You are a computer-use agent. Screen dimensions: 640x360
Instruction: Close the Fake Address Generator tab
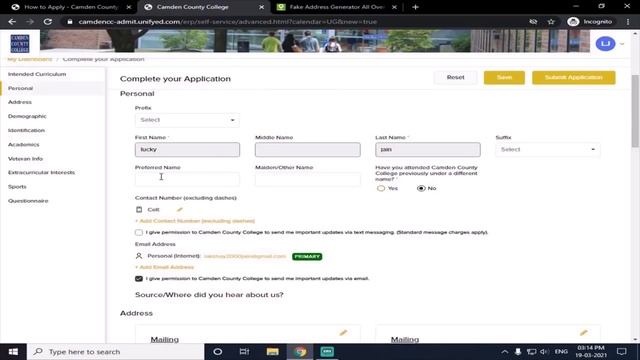point(394,7)
